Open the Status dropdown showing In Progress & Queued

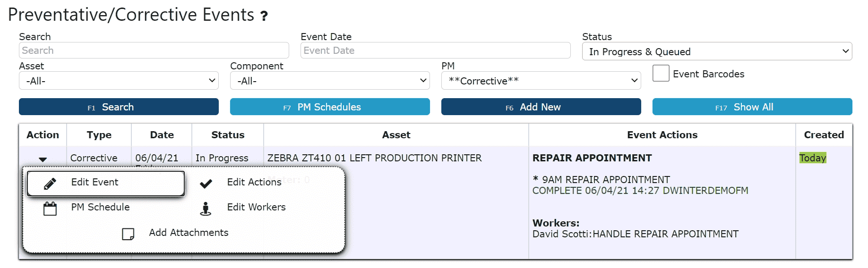[x=717, y=51]
